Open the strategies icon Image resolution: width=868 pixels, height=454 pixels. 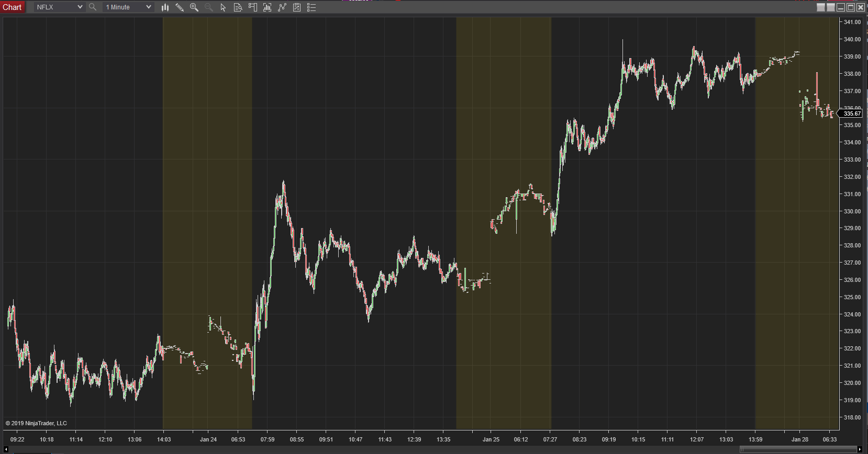click(297, 7)
